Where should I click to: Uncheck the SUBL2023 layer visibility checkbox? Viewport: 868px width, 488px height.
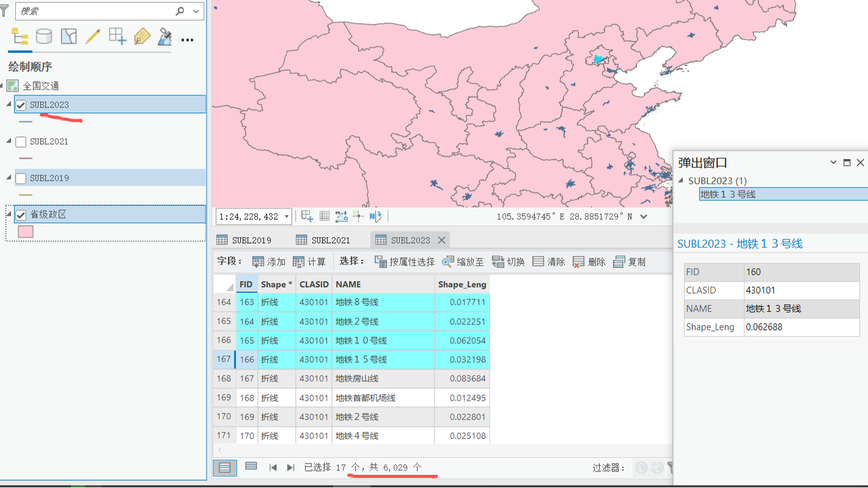[x=21, y=105]
